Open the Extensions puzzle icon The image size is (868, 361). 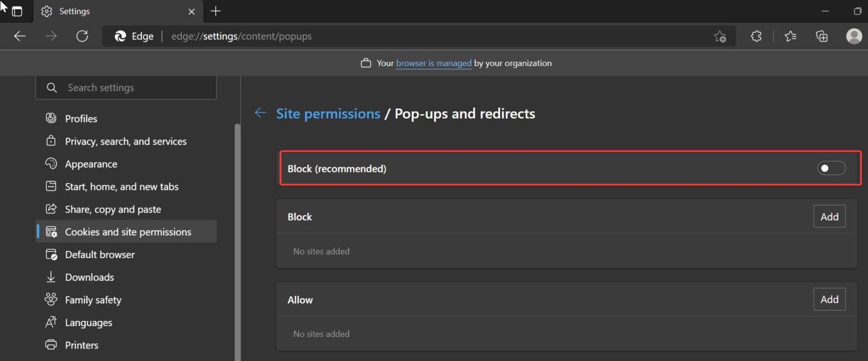(756, 36)
